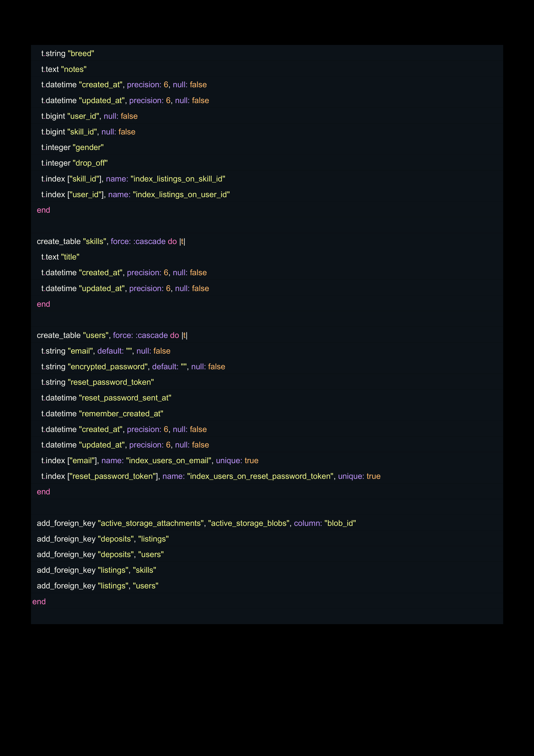
Task: Click the final "end" keyword
Action: click(39, 602)
